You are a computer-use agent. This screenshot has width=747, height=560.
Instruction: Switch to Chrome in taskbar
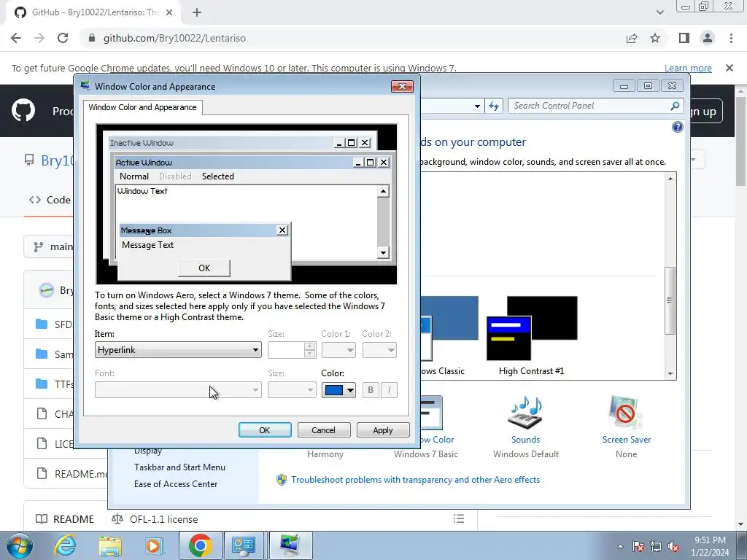coord(200,545)
